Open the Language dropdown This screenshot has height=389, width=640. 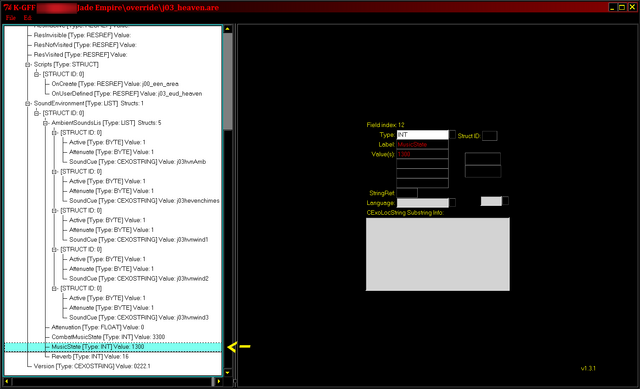(x=422, y=203)
